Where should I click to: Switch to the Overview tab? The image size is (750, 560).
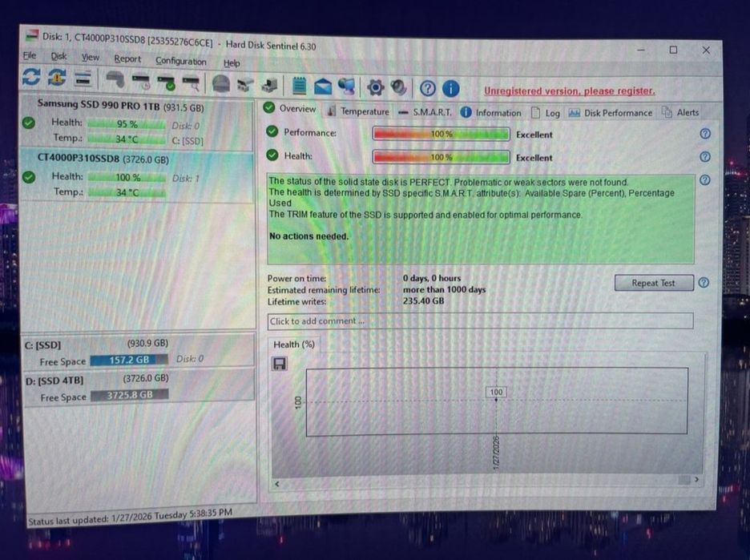(x=290, y=109)
